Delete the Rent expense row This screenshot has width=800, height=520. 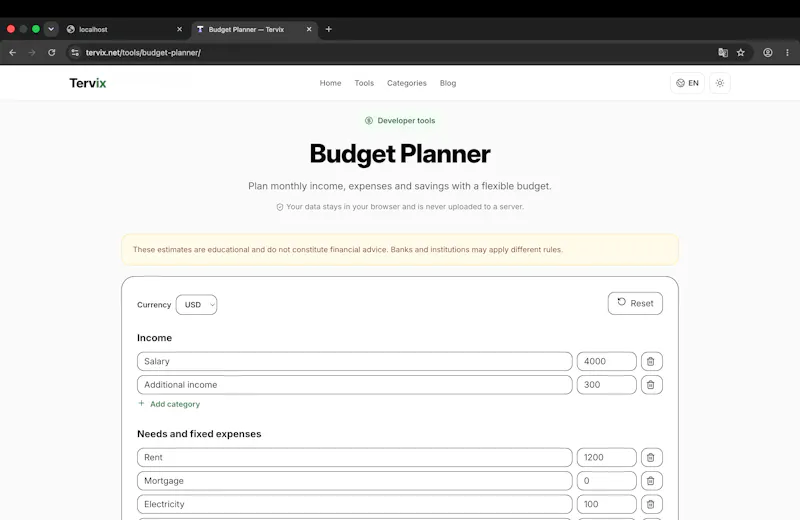[652, 457]
